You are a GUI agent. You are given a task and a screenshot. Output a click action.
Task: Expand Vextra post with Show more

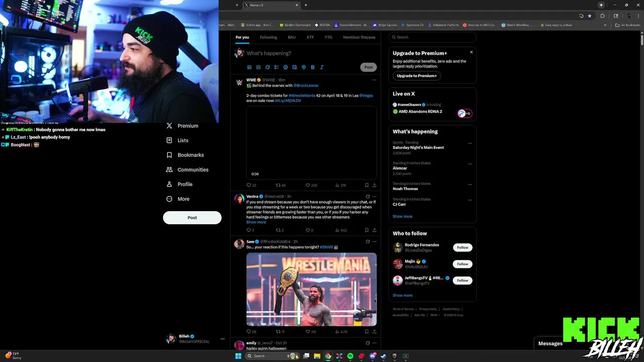(256, 222)
